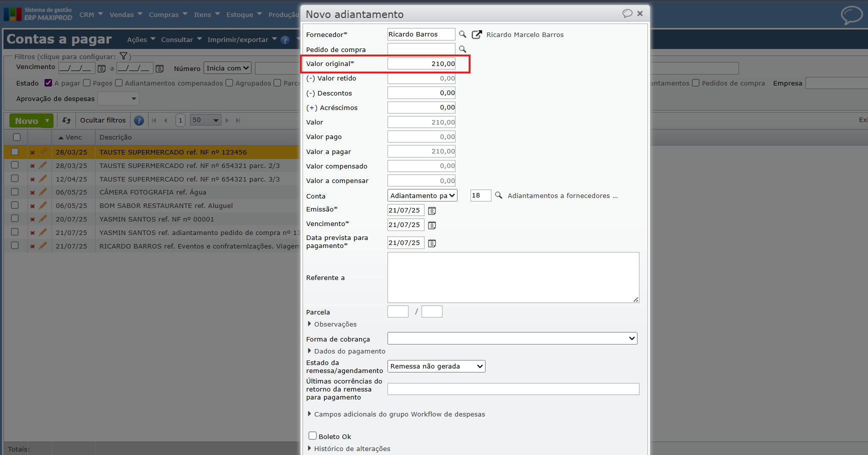
Task: Open the Imprimir/exportar menu
Action: click(242, 39)
